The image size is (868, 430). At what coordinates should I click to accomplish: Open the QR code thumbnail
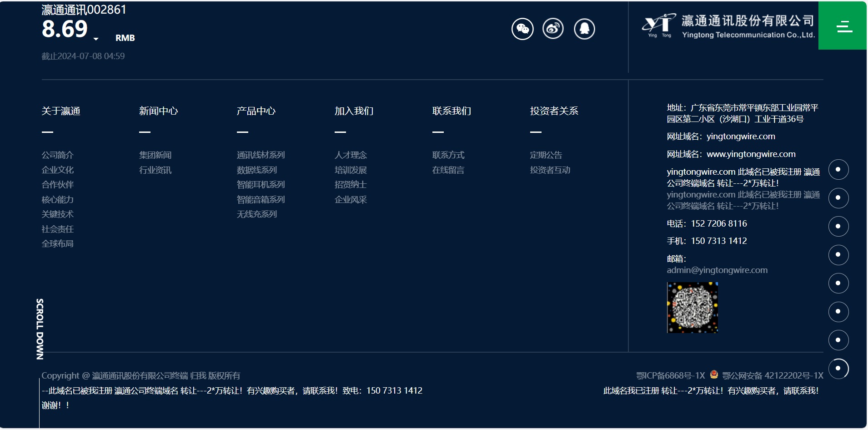tap(692, 308)
